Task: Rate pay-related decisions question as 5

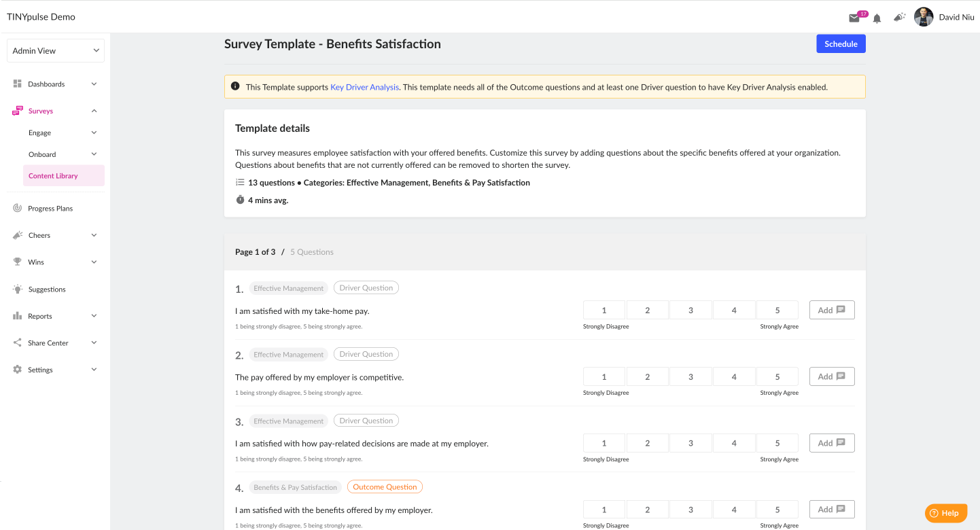Action: 777,444
